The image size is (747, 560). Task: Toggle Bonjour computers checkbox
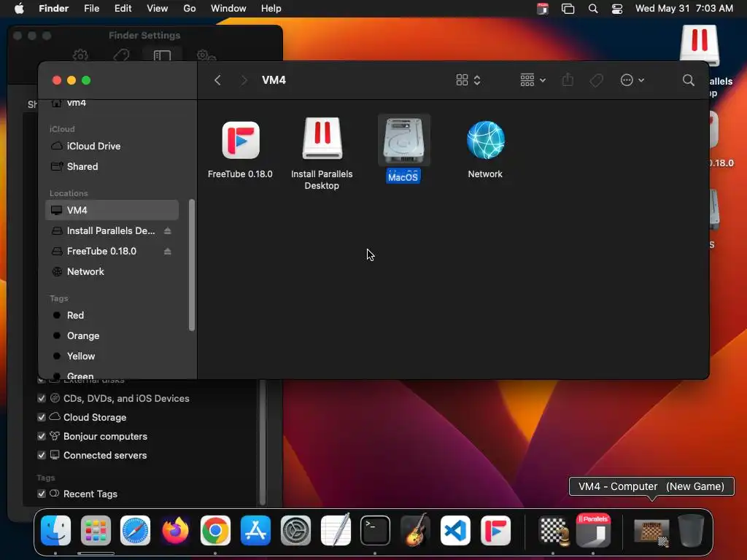tap(42, 437)
